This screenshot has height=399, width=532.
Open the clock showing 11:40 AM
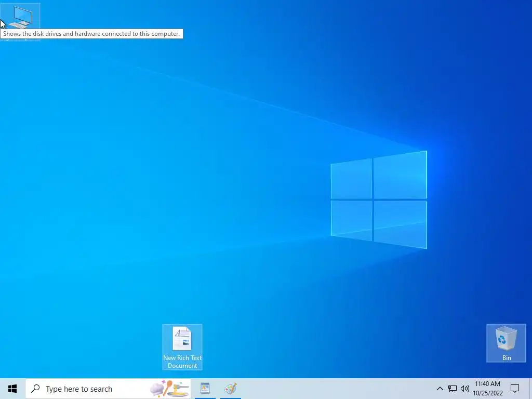coord(487,389)
